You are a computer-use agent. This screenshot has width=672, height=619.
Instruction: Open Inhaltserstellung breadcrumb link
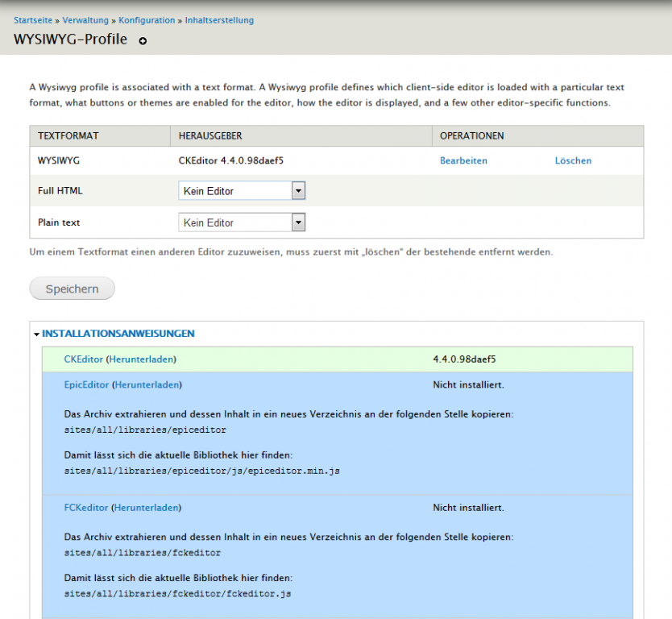pos(219,20)
